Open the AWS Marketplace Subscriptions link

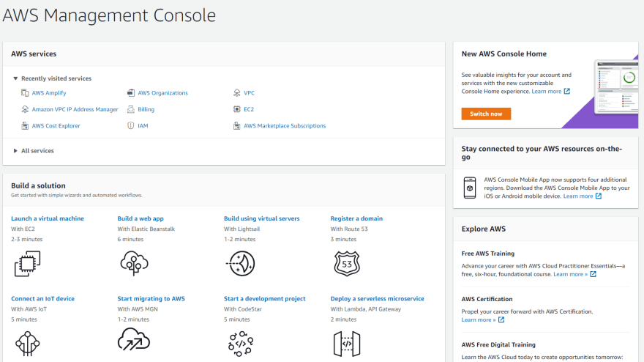point(285,126)
